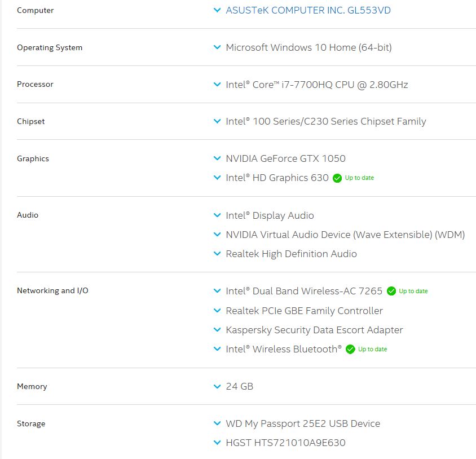This screenshot has width=476, height=459.
Task: Open the ASUSTeK COMPUTER INC. GL553VD link
Action: 308,10
